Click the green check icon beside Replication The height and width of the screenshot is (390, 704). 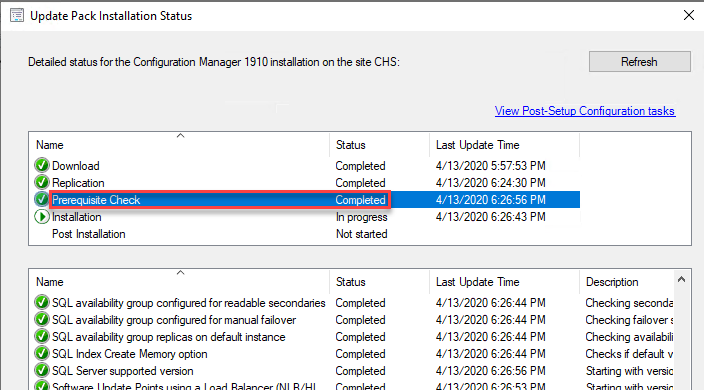click(x=42, y=183)
